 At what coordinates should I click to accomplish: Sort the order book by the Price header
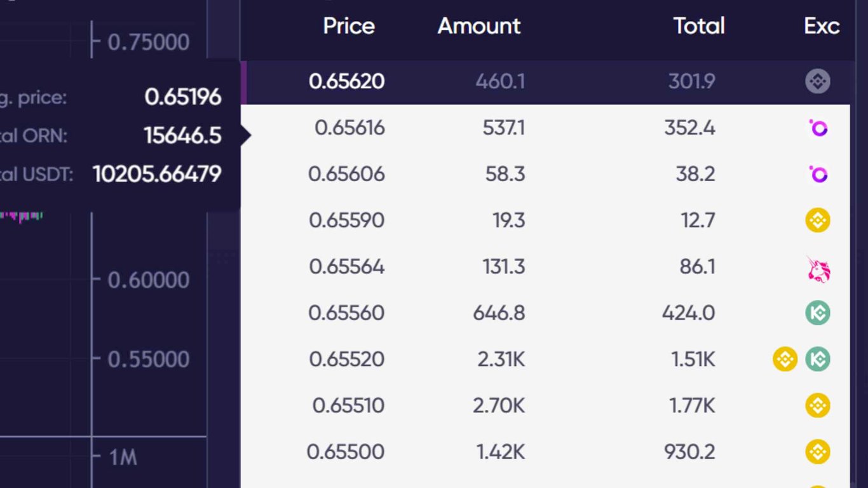349,26
